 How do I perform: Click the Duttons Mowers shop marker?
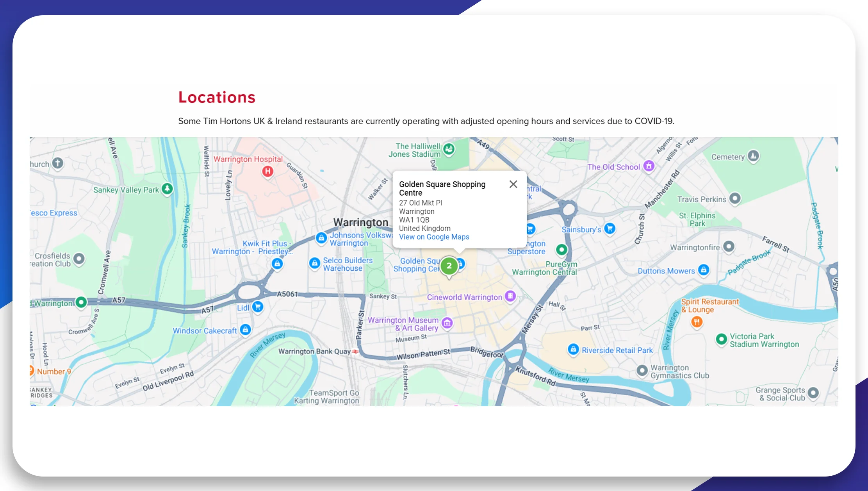pos(703,270)
